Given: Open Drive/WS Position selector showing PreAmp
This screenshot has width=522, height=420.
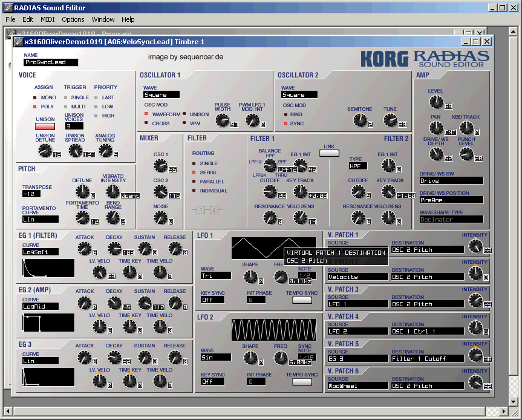Looking at the screenshot, I should pyautogui.click(x=451, y=200).
